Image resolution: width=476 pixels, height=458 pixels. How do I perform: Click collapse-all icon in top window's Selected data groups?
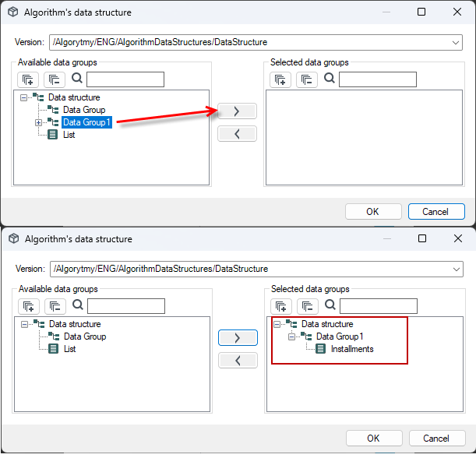tap(307, 79)
